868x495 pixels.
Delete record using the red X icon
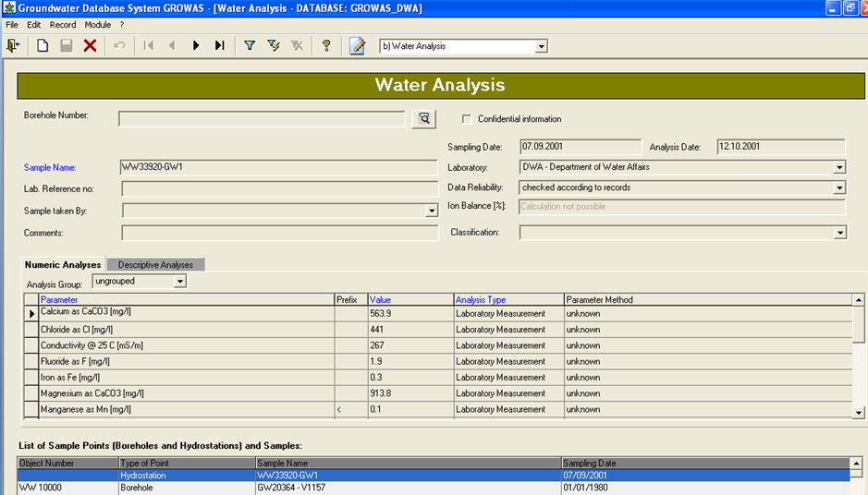click(x=90, y=45)
